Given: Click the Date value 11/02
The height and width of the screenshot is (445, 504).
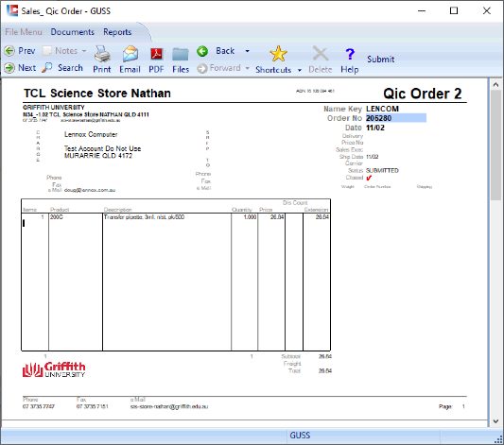Looking at the screenshot, I should 375,128.
